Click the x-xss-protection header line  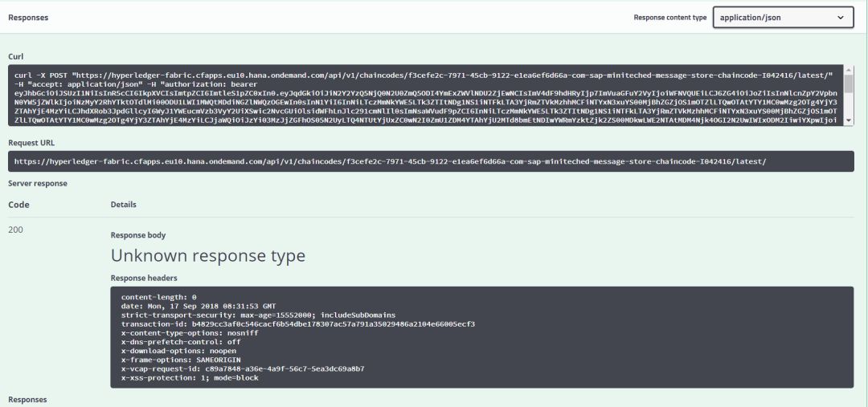190,377
